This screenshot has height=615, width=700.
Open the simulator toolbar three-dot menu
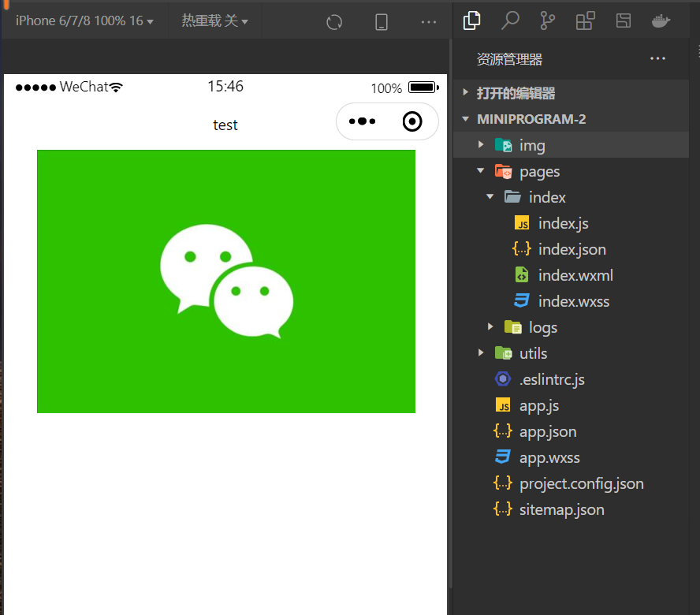point(429,22)
